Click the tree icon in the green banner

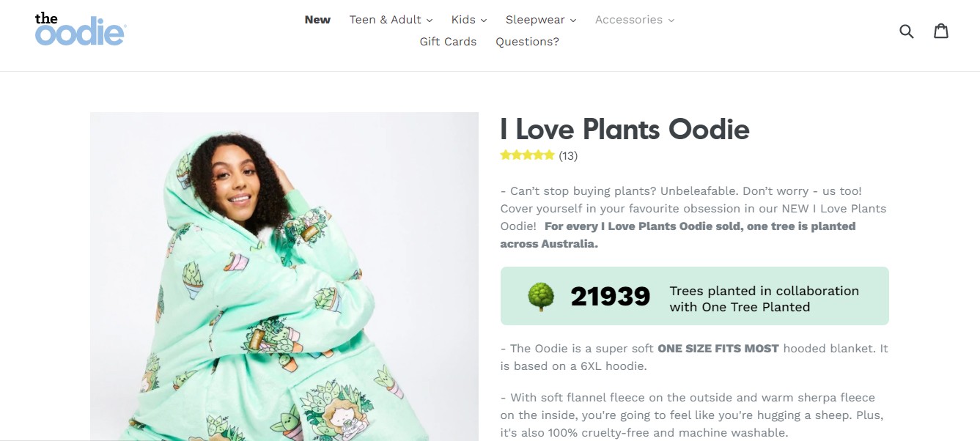[x=540, y=295]
